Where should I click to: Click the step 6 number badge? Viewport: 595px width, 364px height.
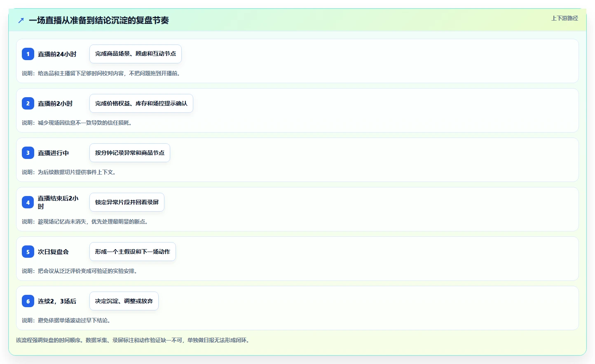(28, 301)
